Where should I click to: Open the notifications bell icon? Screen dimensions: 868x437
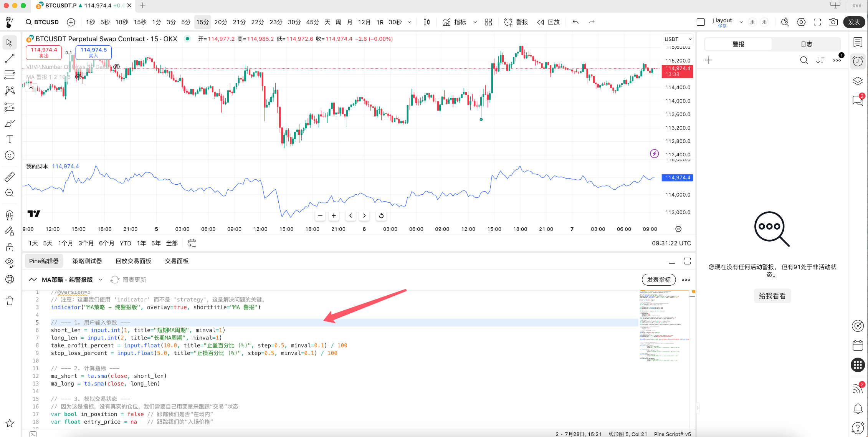click(x=858, y=409)
